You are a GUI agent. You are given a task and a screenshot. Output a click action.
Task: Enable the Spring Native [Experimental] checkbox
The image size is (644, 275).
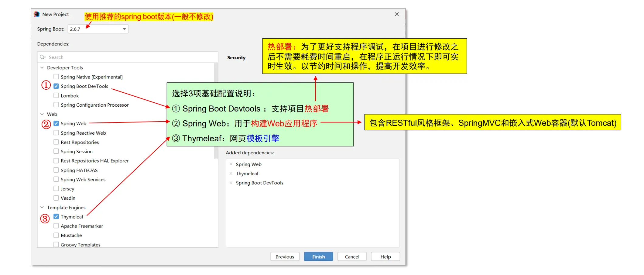click(x=56, y=77)
